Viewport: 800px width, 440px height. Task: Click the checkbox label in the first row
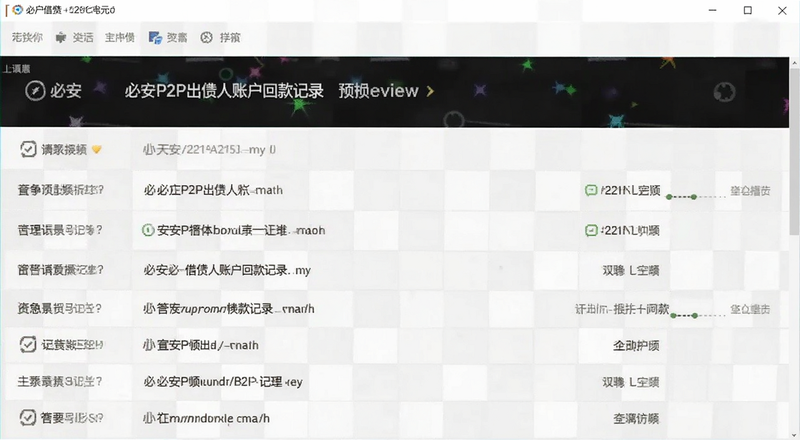click(x=64, y=150)
